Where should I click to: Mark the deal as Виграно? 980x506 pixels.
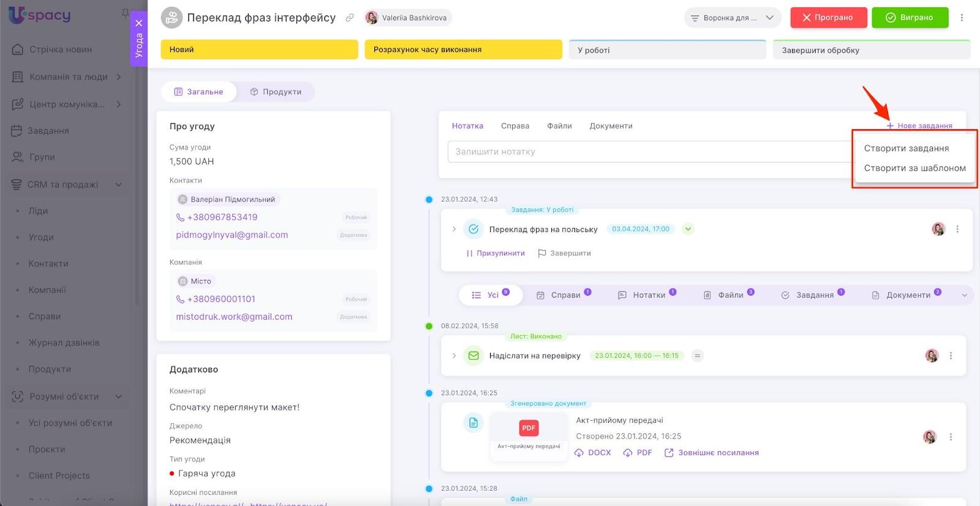click(910, 18)
